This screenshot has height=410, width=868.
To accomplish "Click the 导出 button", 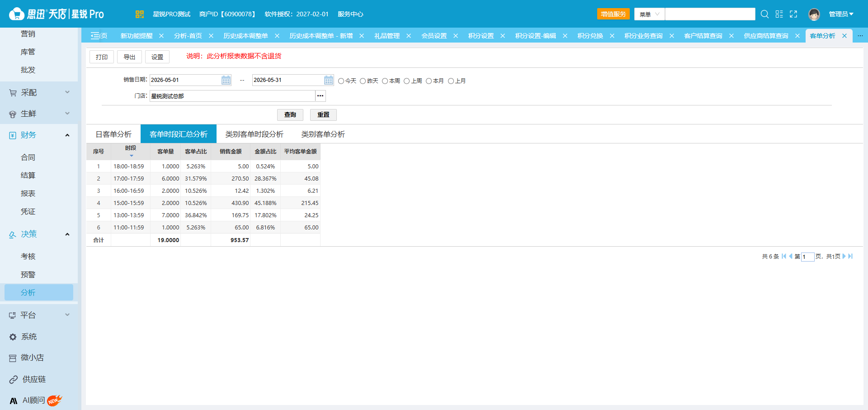I will click(130, 57).
